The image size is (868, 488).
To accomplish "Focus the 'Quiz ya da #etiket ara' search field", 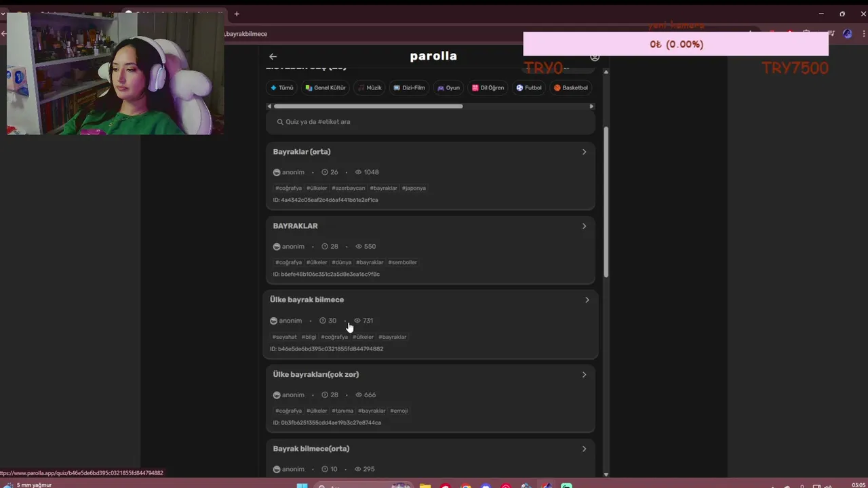I will point(431,122).
